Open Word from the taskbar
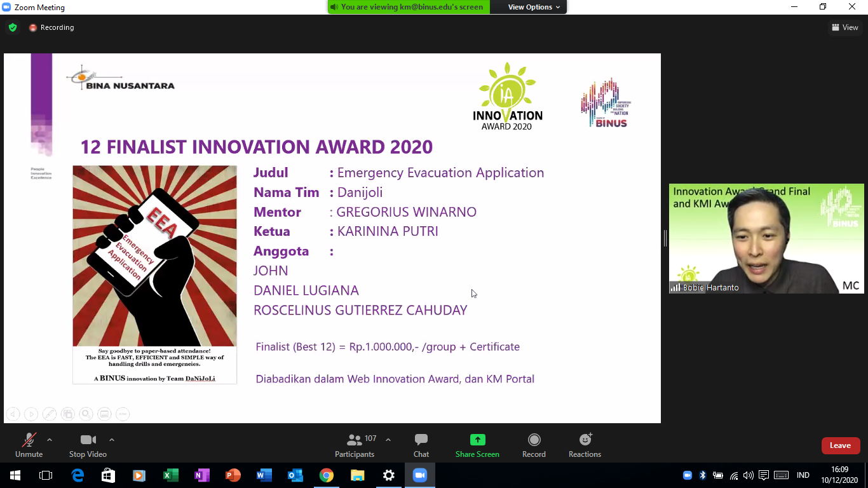Screen dimensions: 868x488 (x=264, y=475)
